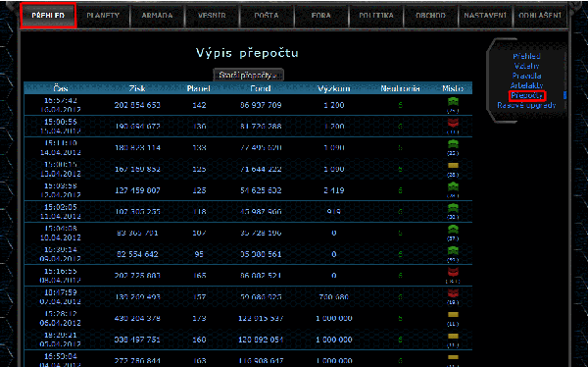Click the Starší přepočty button
The width and height of the screenshot is (588, 367).
[248, 75]
